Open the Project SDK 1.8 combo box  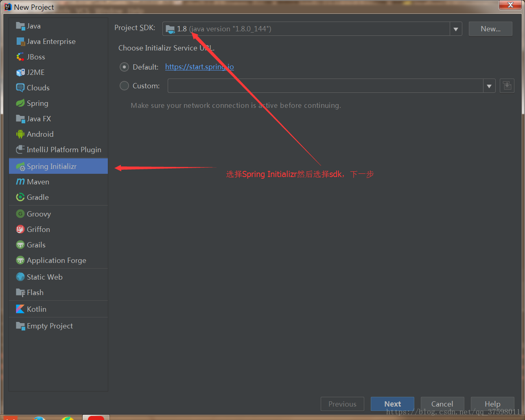click(312, 29)
